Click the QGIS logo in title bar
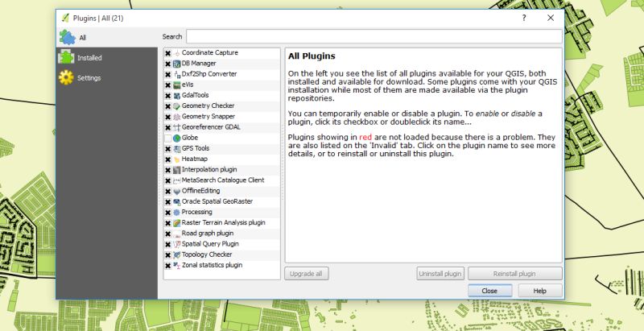The width and height of the screenshot is (644, 331). pyautogui.click(x=65, y=18)
